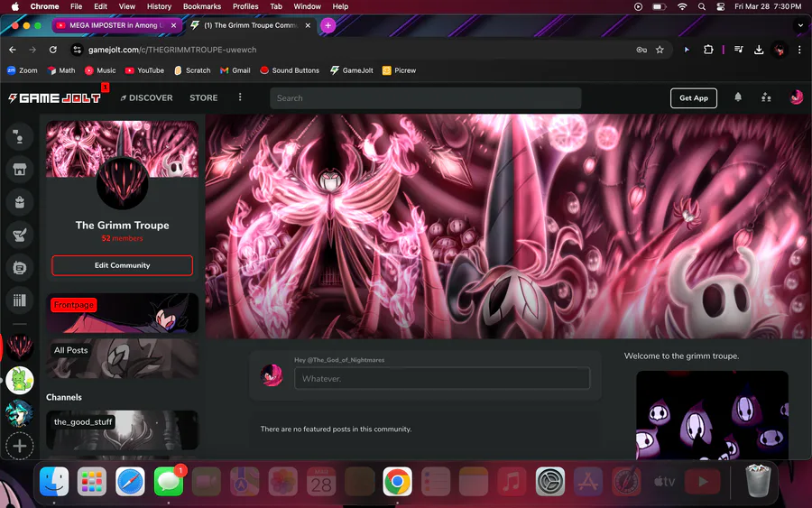Image resolution: width=812 pixels, height=508 pixels.
Task: Open the backpack icon in the left sidebar
Action: click(x=20, y=202)
